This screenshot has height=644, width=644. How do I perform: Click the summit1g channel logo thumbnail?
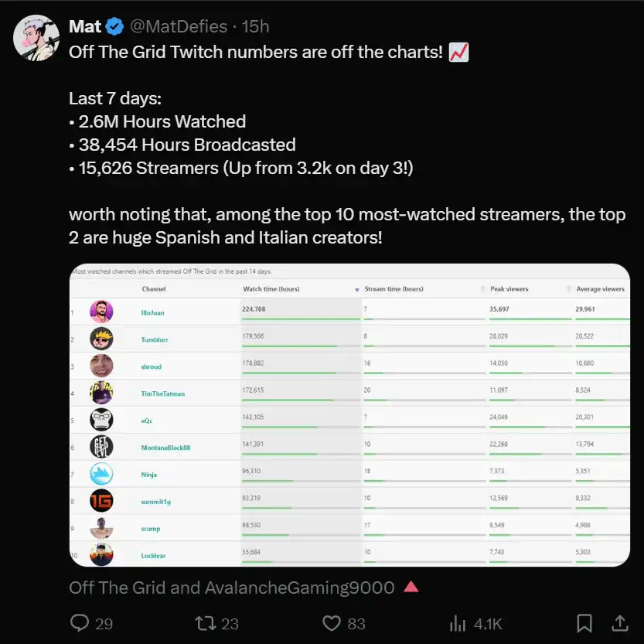(x=101, y=501)
